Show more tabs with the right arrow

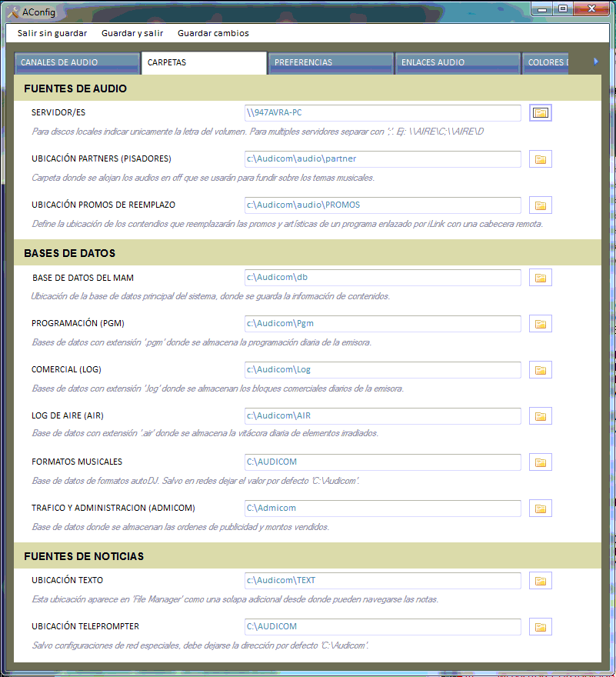(596, 62)
